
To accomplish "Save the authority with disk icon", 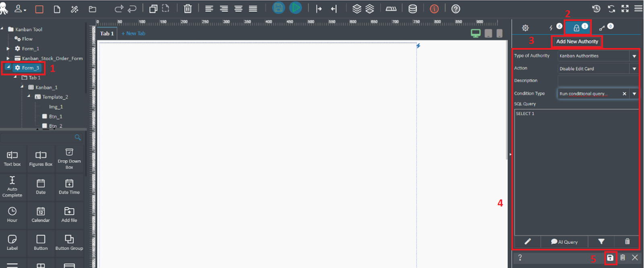I will pyautogui.click(x=610, y=258).
